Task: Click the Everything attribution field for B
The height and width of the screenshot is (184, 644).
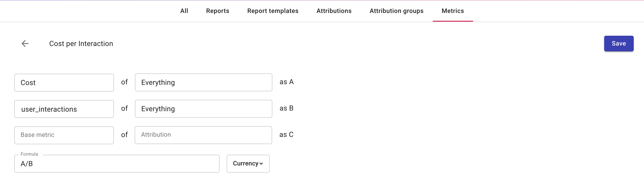Action: click(203, 109)
